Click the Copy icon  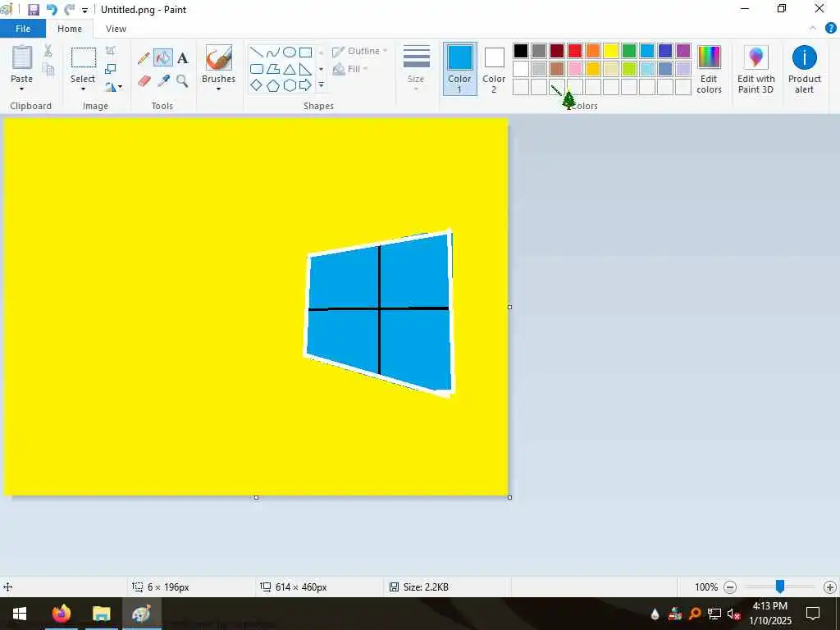48,69
